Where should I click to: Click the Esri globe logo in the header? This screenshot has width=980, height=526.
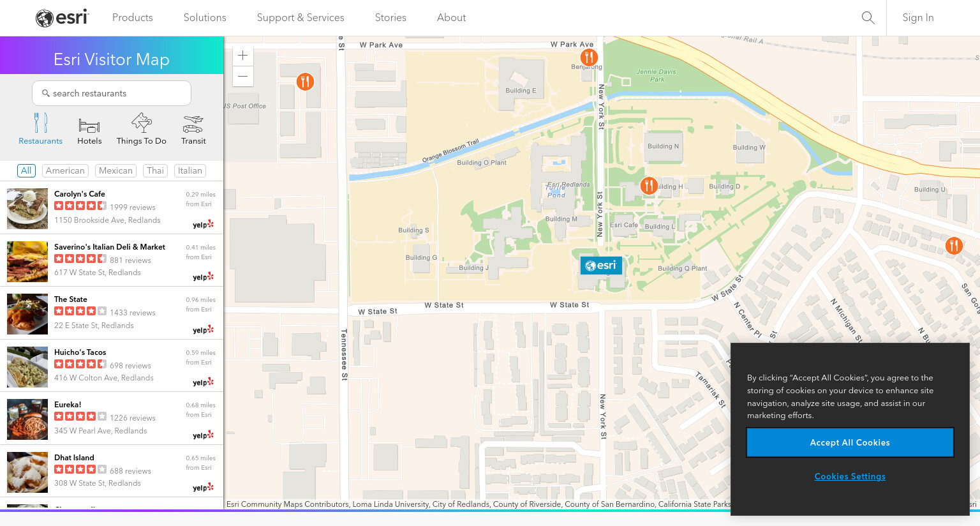[62, 18]
